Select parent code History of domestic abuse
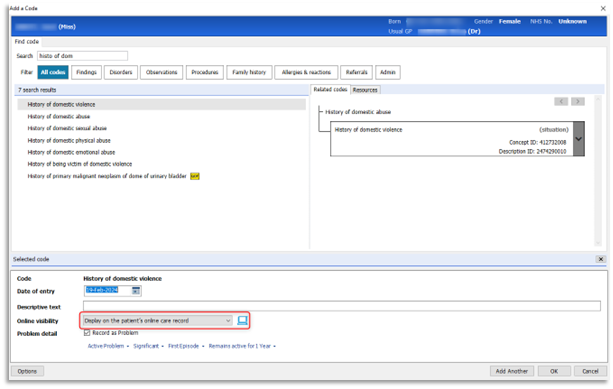Viewport: 613px width, 389px height. pyautogui.click(x=358, y=112)
